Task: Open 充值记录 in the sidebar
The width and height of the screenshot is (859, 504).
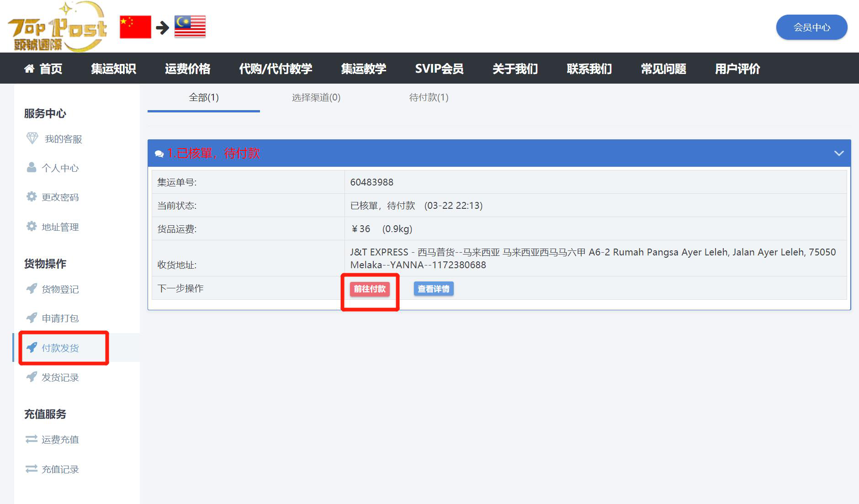Action: [60, 469]
